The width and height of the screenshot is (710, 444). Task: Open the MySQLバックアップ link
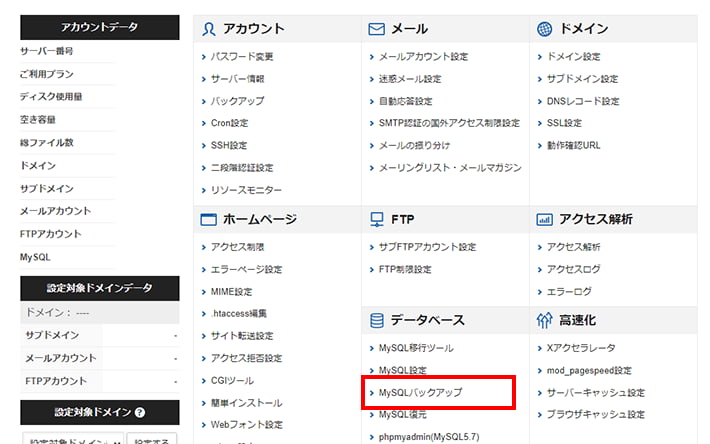[x=421, y=392]
